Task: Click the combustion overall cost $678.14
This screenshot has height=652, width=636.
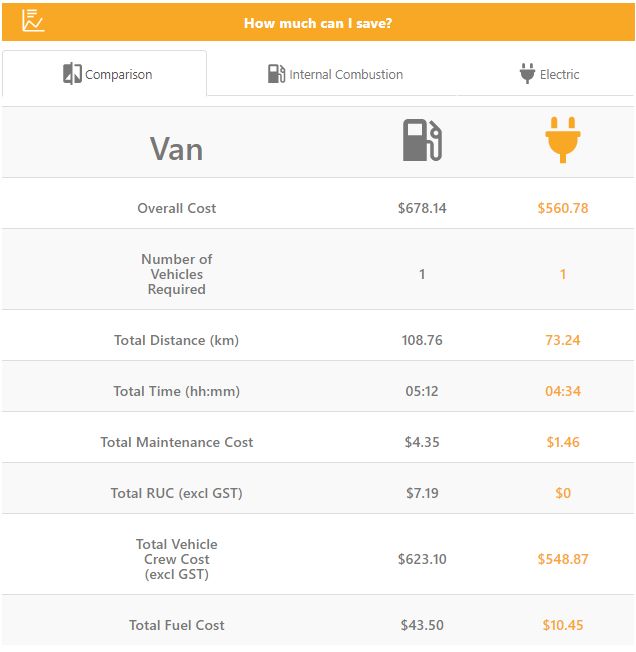Action: point(422,208)
